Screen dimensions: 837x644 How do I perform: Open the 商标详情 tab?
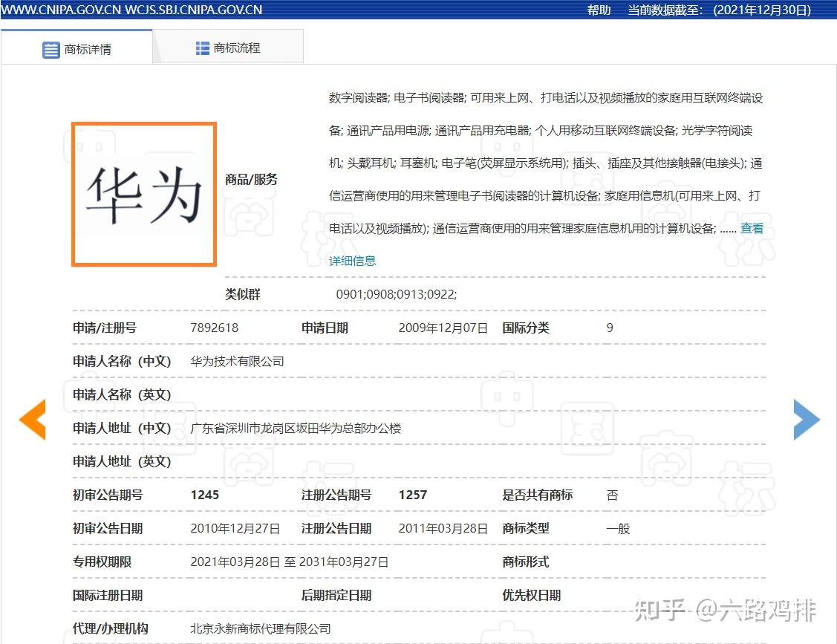click(77, 48)
